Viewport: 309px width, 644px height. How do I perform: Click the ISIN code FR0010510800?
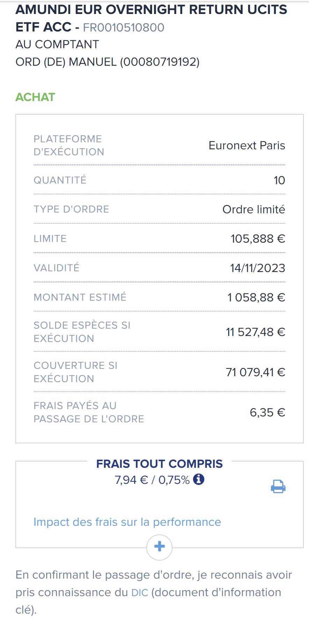click(x=124, y=27)
